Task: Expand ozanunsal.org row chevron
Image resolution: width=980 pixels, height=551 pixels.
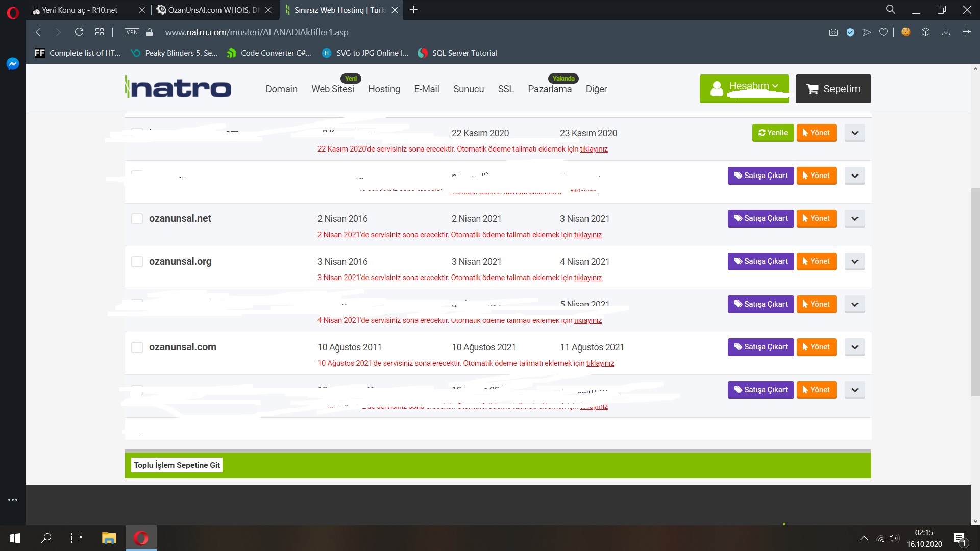Action: (x=854, y=262)
